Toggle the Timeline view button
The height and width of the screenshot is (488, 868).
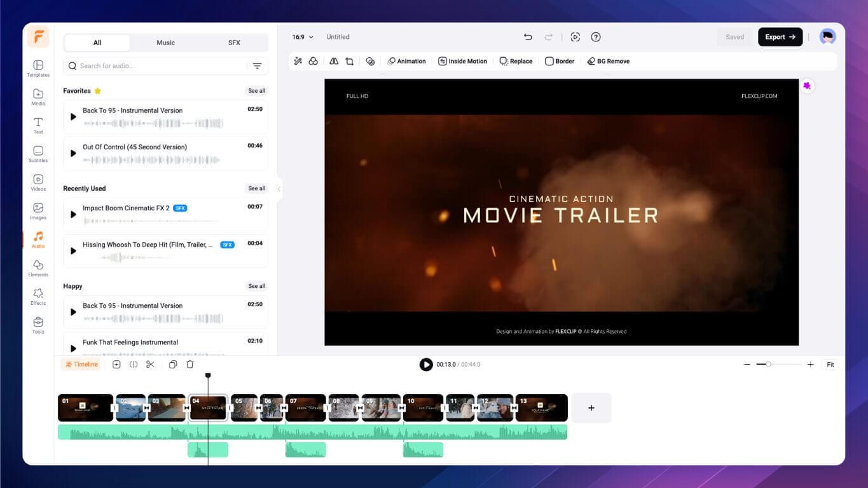coord(81,364)
